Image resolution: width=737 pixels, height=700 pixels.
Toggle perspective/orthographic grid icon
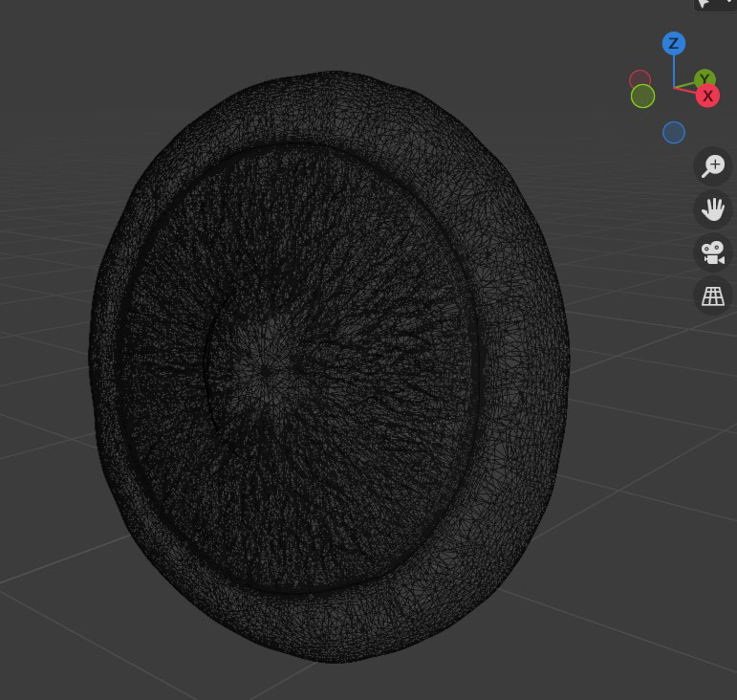(x=712, y=295)
